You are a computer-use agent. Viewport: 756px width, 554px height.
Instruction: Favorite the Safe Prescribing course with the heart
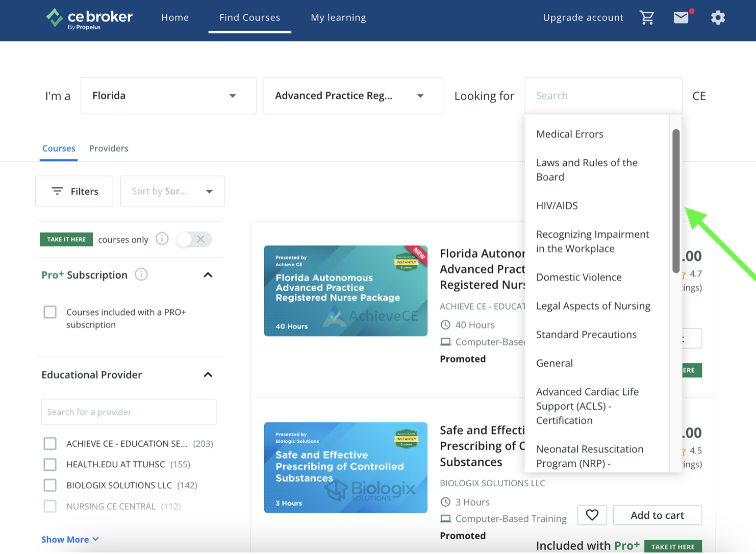tap(591, 515)
